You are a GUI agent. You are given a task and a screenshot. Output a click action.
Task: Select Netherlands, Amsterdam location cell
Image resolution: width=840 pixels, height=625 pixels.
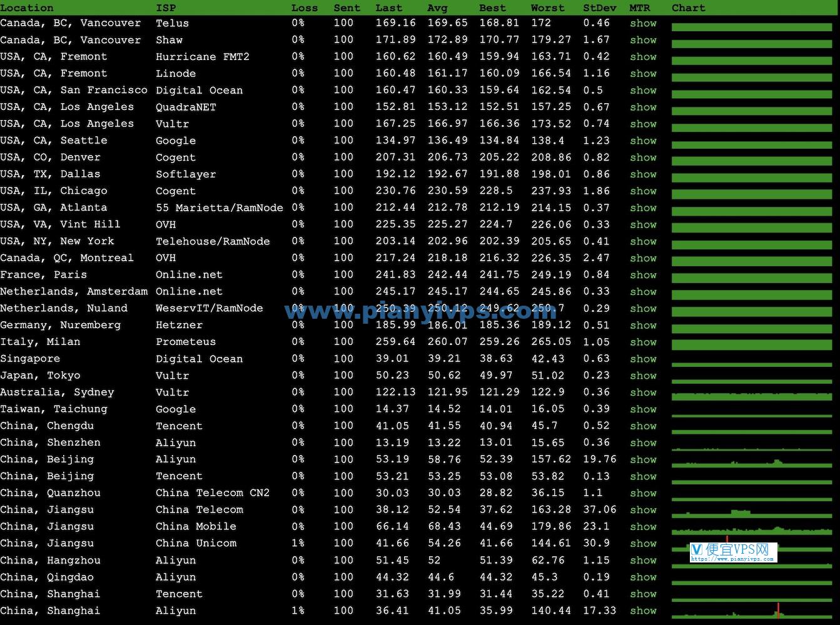(x=74, y=292)
